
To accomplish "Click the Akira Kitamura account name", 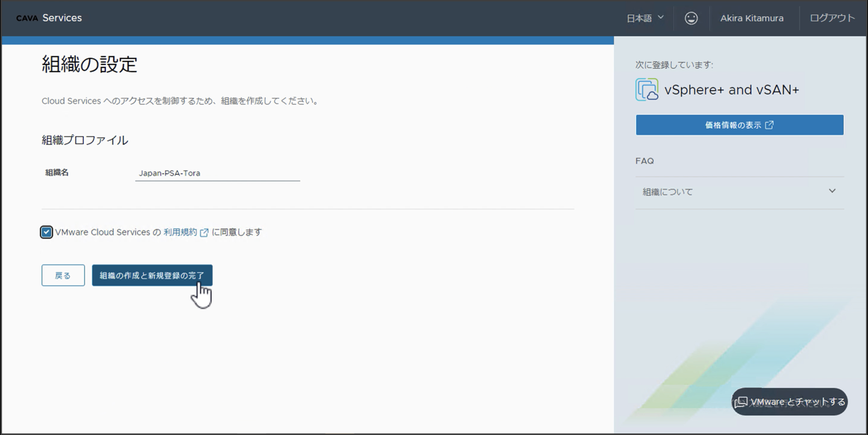I will point(753,18).
